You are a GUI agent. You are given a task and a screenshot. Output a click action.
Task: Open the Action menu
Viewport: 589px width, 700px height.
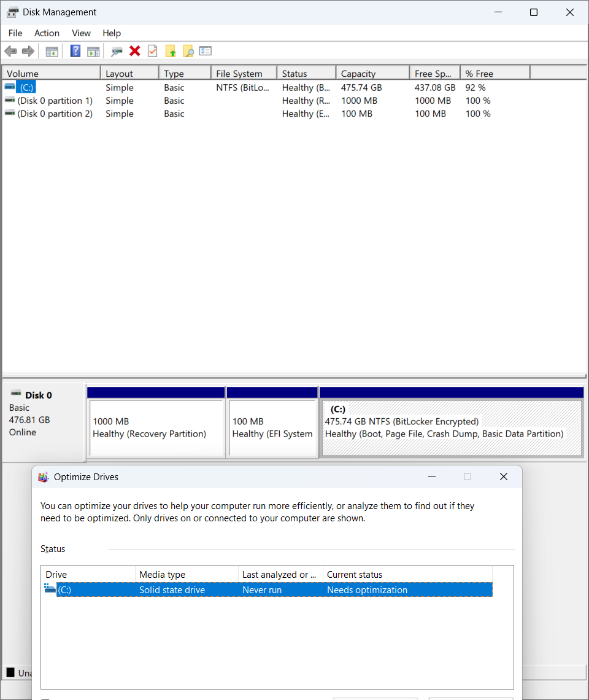click(x=47, y=33)
